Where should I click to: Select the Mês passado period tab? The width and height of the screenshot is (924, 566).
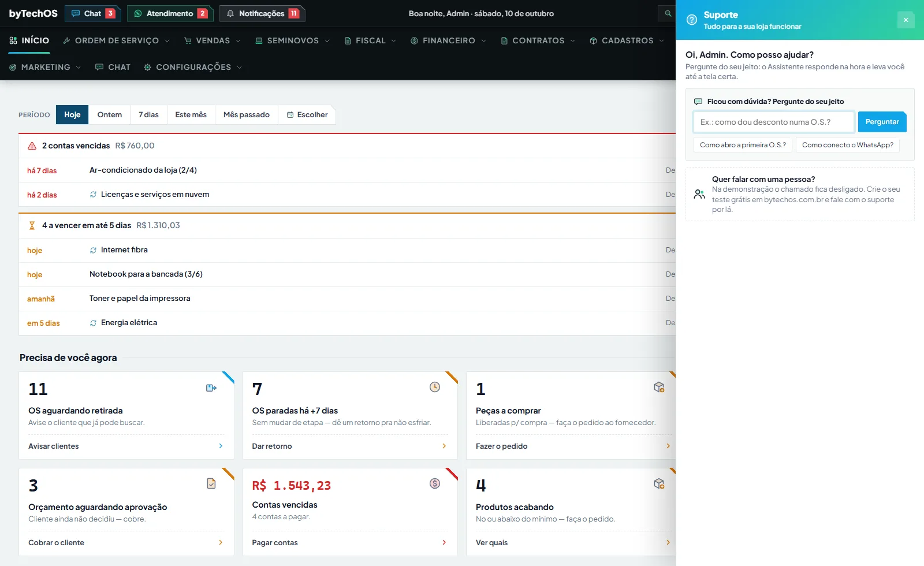247,114
